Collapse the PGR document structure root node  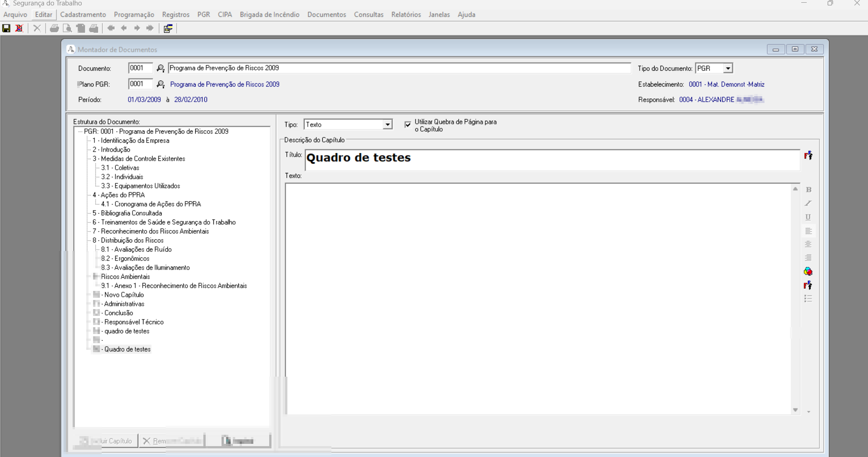click(x=80, y=131)
